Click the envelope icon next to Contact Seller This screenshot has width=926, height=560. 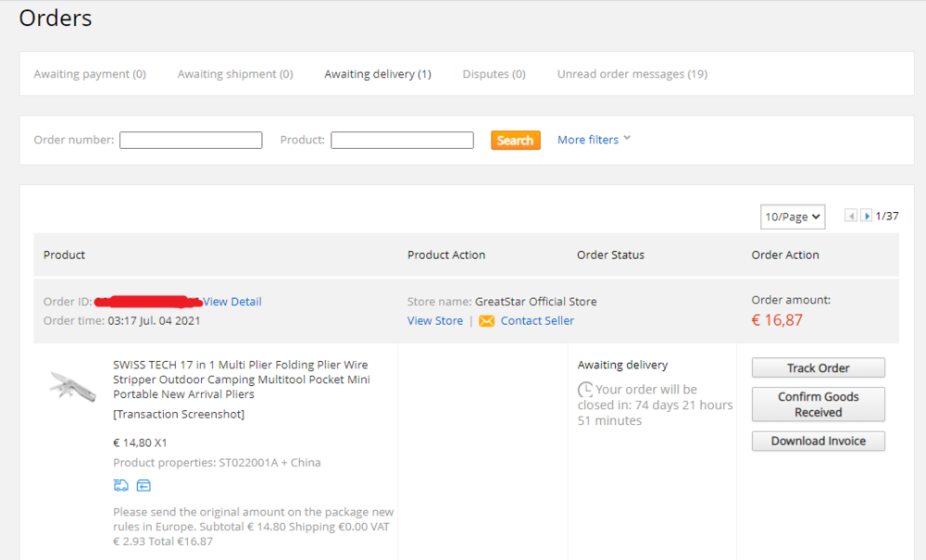486,320
